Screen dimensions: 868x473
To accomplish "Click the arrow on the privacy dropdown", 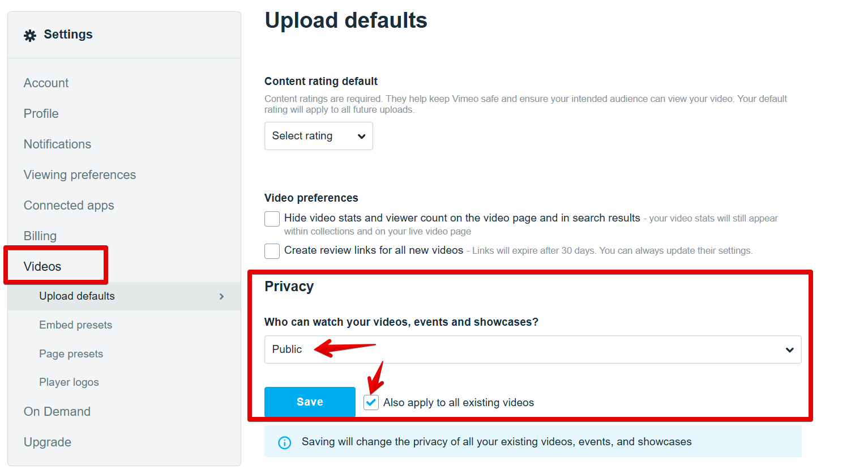I will 790,350.
